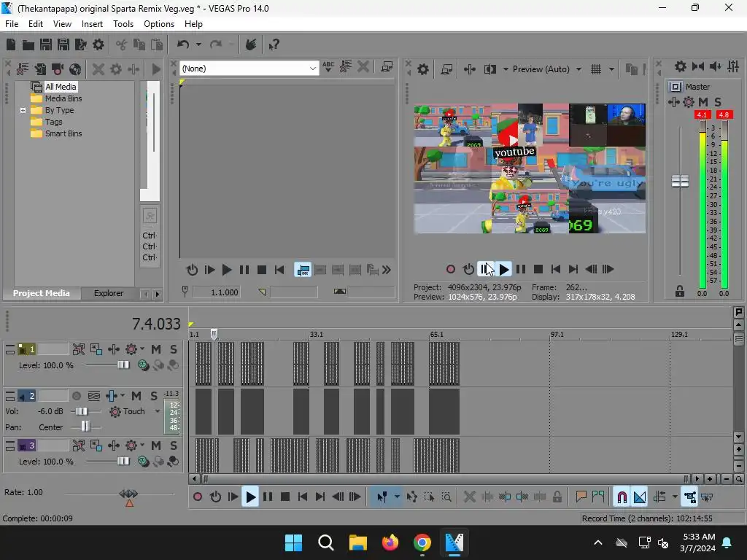Open the trimmer media dropdown showing (None)
This screenshot has width=747, height=560.
(249, 69)
